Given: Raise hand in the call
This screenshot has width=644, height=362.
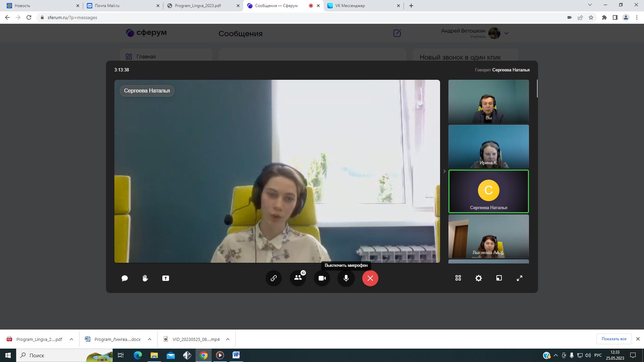Looking at the screenshot, I should coord(145,278).
